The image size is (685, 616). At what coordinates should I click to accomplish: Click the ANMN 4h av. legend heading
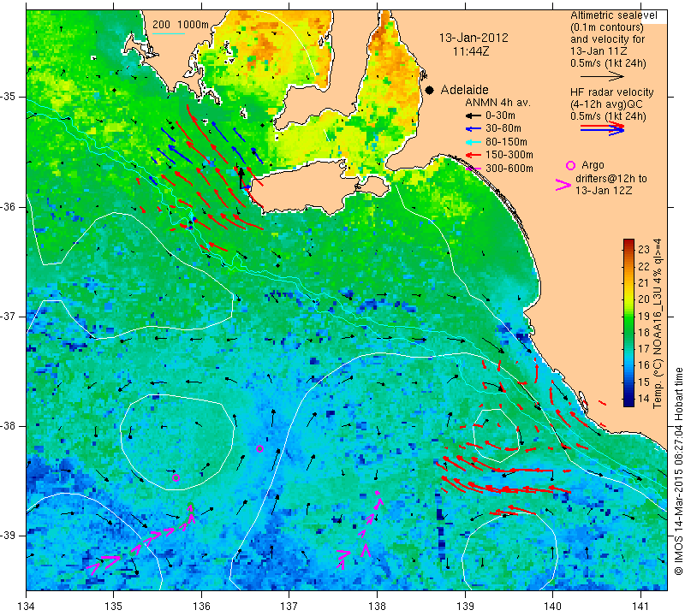[497, 103]
